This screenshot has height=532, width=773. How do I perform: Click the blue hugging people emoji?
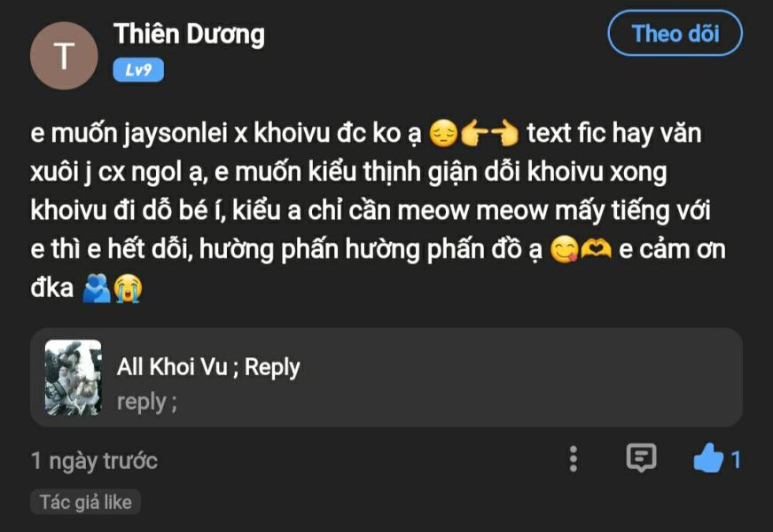coord(97,288)
